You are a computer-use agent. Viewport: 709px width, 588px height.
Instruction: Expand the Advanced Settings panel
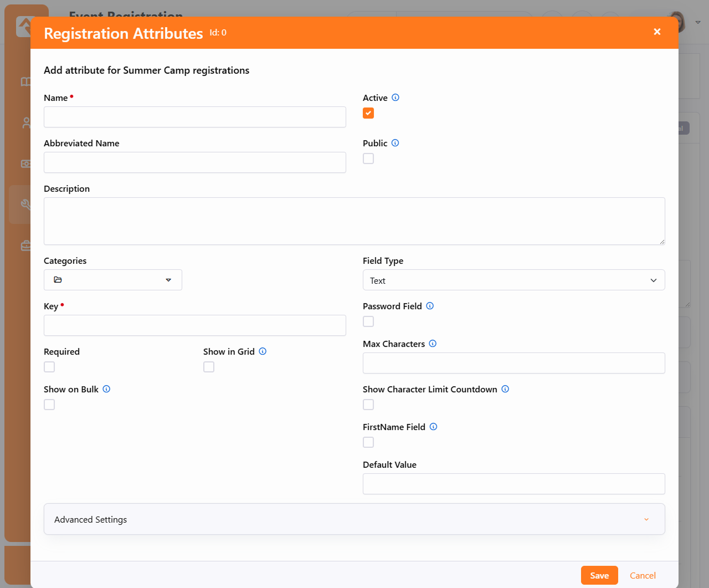coord(354,519)
